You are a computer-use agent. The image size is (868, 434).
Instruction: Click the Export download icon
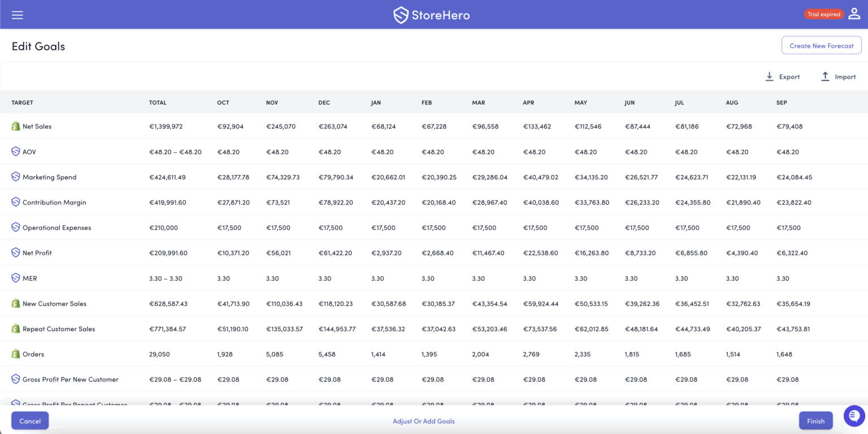pos(769,76)
